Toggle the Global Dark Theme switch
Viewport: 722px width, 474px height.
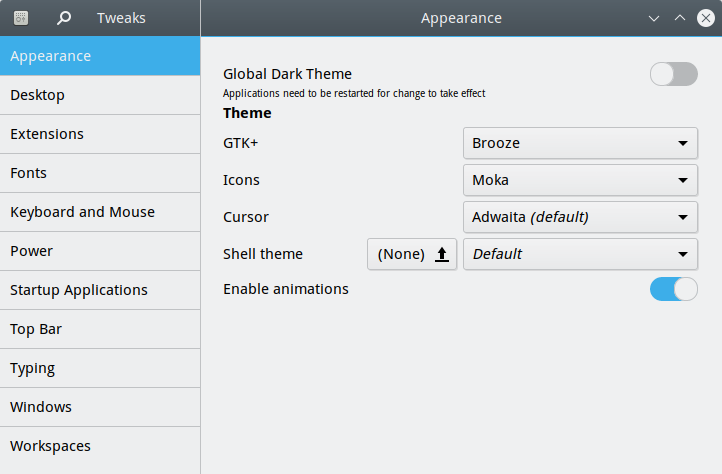click(673, 74)
